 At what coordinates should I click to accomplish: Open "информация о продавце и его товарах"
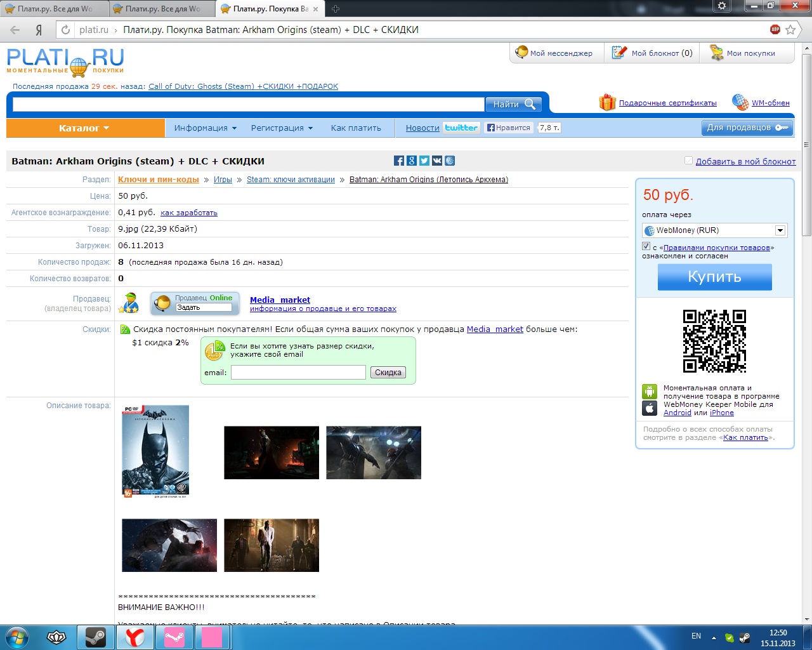(x=323, y=309)
